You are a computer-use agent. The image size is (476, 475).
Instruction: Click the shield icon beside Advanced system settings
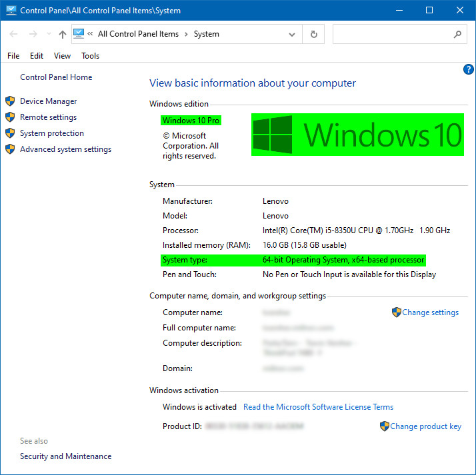(10, 149)
